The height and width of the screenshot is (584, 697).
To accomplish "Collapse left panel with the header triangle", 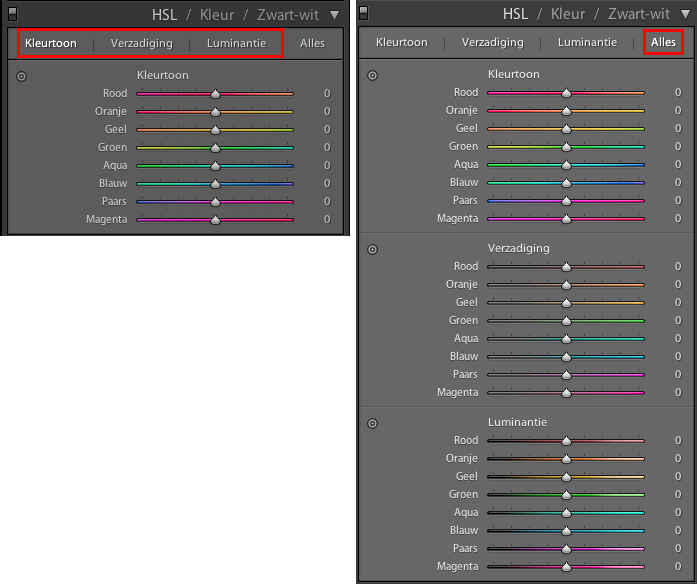I will 335,16.
